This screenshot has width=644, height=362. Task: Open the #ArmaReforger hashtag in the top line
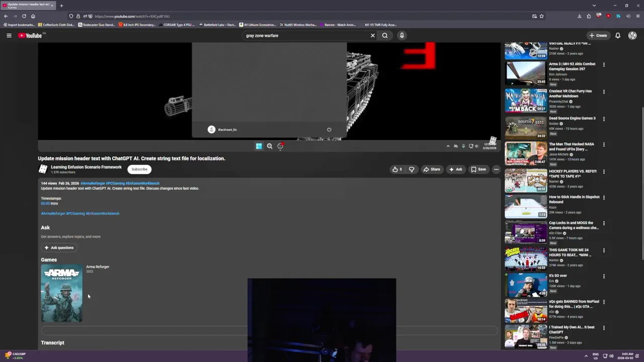[93, 183]
